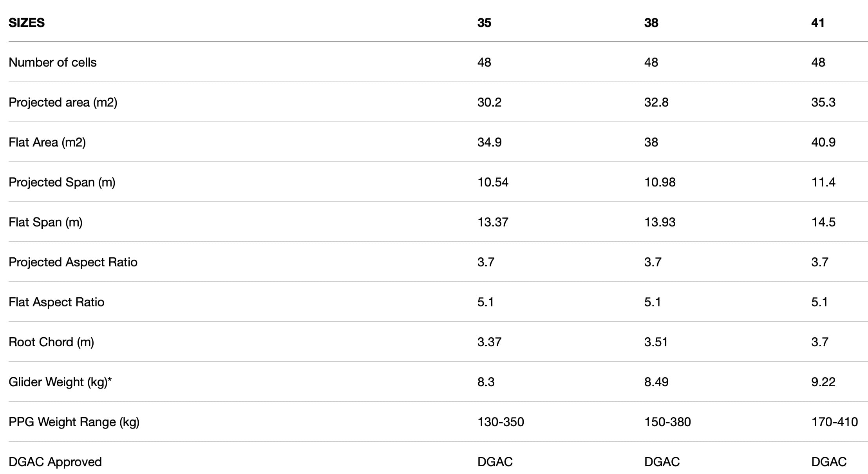The image size is (868, 474).
Task: Click Projected Span value 10.98
Action: click(660, 182)
